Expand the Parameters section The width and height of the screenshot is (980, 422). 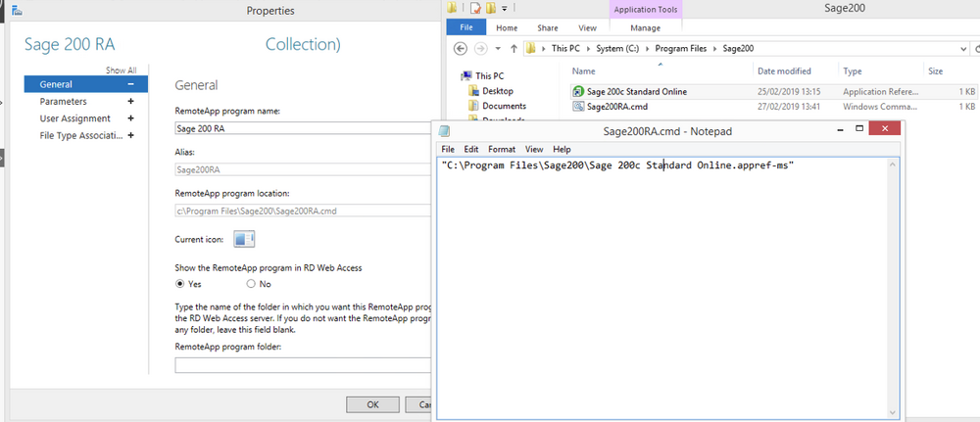tap(130, 101)
